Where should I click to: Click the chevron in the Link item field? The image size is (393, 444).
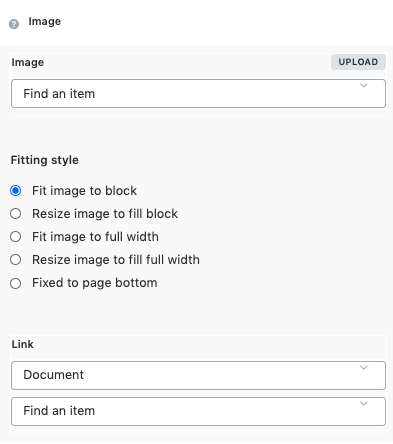click(364, 404)
